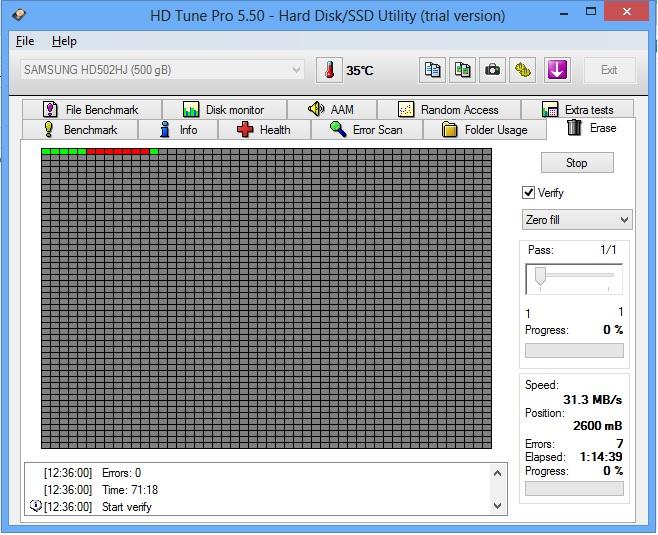Click the overall Progress bar at bottom

[x=574, y=488]
